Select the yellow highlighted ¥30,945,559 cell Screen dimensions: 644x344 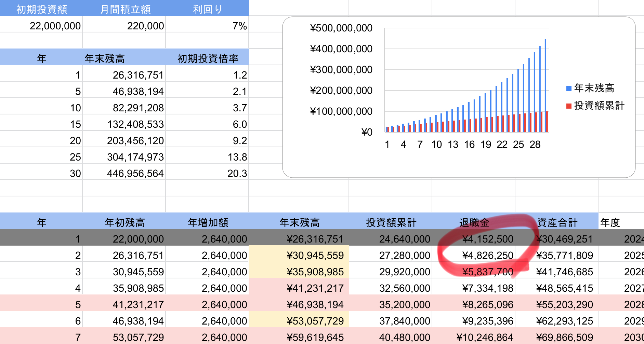click(x=315, y=256)
